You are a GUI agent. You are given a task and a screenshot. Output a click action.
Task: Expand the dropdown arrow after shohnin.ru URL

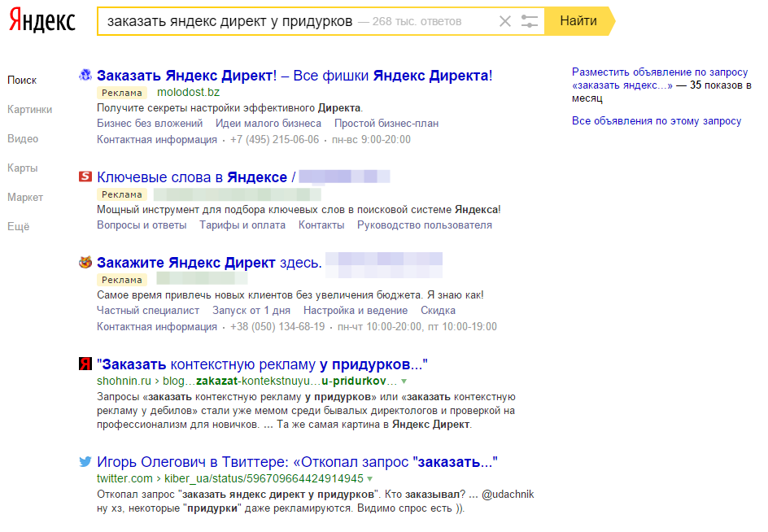point(404,382)
